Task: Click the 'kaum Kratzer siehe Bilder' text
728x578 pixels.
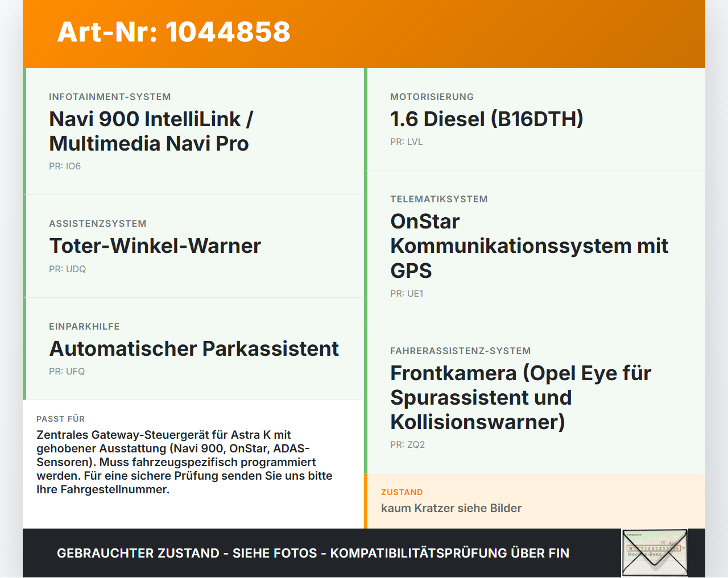Action: pos(451,508)
